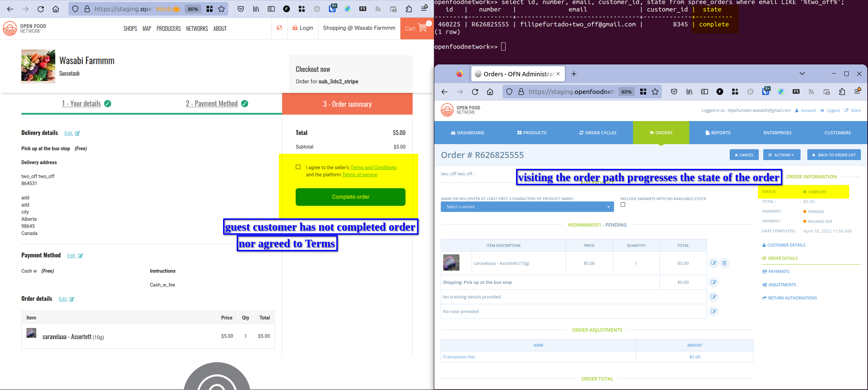Click bookmark star in admin browser address bar

655,92
